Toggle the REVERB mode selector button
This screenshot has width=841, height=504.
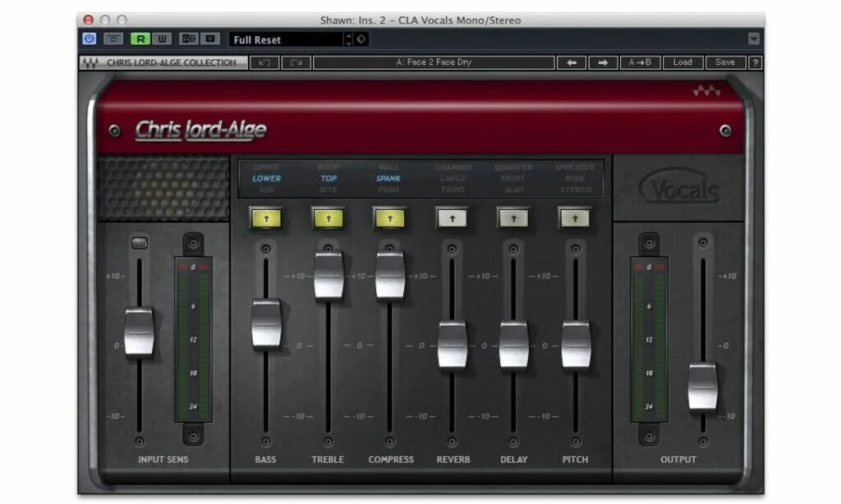453,219
